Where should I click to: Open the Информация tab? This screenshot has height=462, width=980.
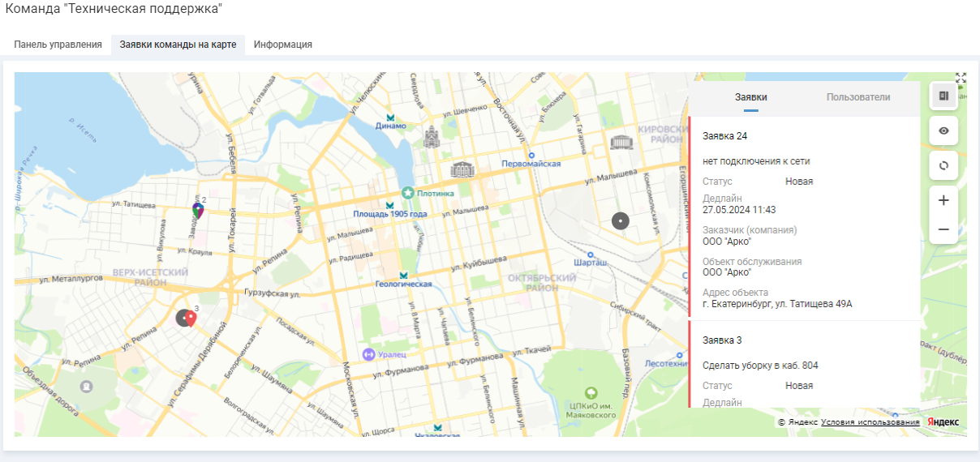click(x=282, y=45)
